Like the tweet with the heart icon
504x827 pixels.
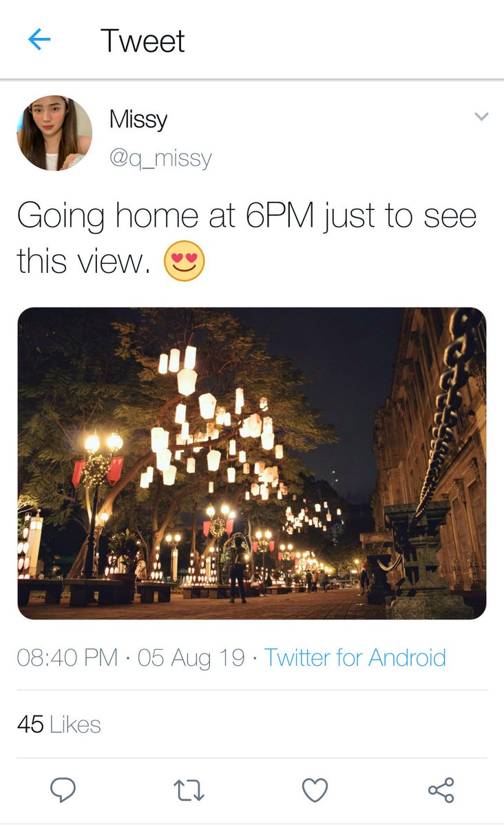click(315, 790)
